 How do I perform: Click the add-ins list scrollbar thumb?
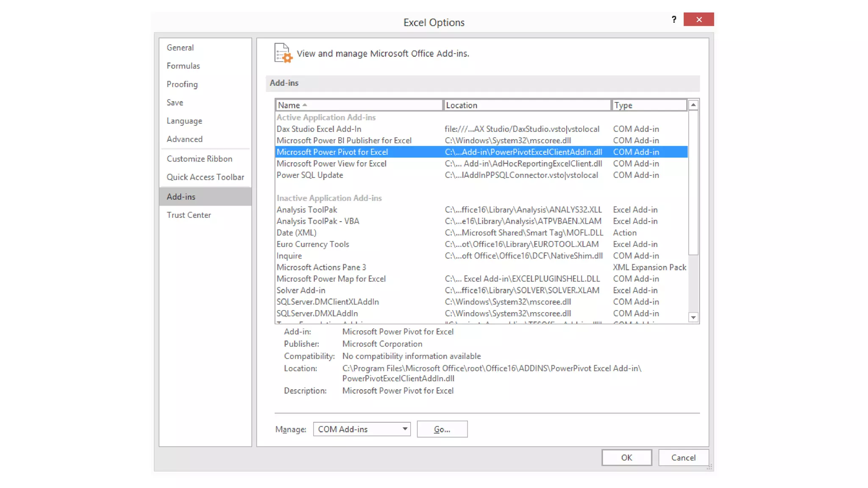693,183
